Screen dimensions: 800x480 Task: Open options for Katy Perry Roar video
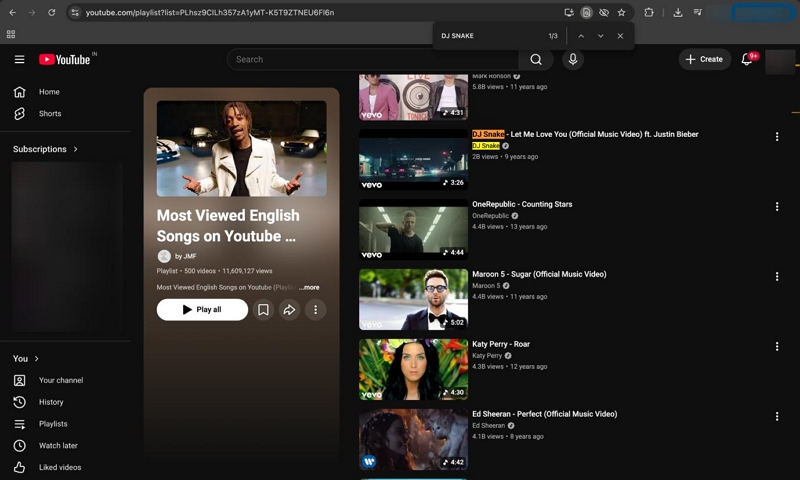(777, 346)
